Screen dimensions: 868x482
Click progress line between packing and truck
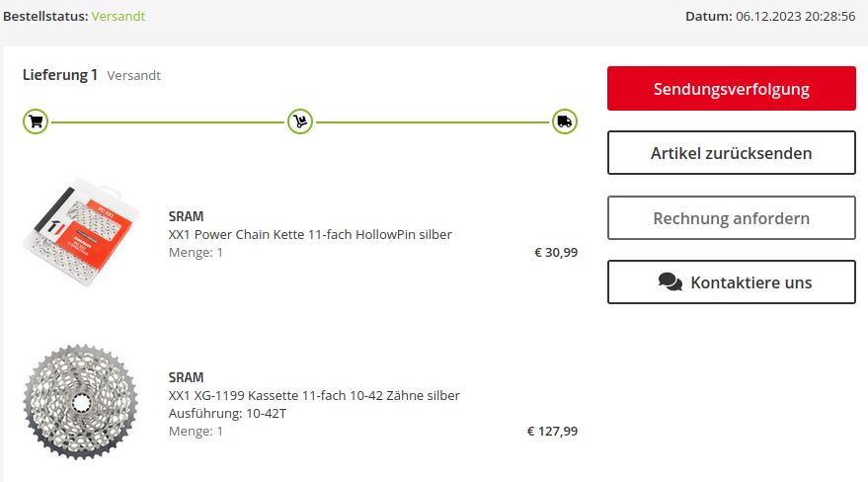click(x=433, y=122)
